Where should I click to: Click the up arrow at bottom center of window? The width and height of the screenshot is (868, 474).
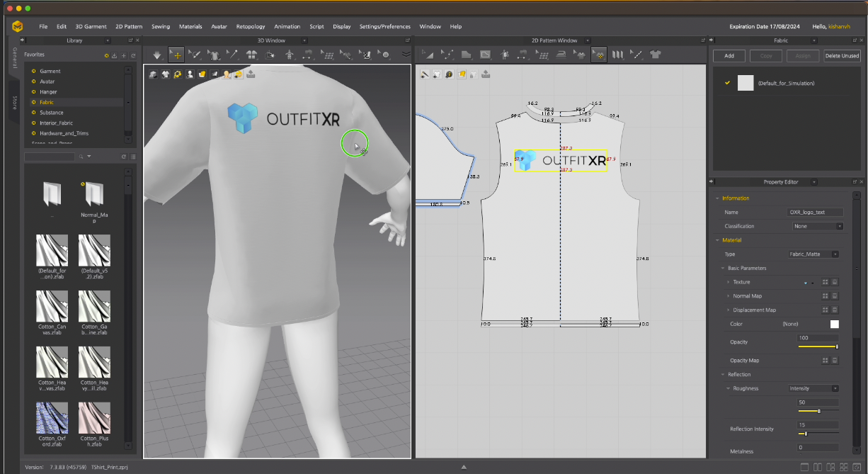[464, 467]
